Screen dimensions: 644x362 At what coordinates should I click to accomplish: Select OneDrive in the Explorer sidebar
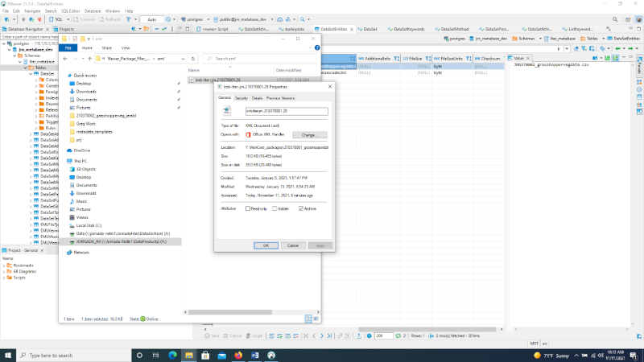click(x=83, y=150)
